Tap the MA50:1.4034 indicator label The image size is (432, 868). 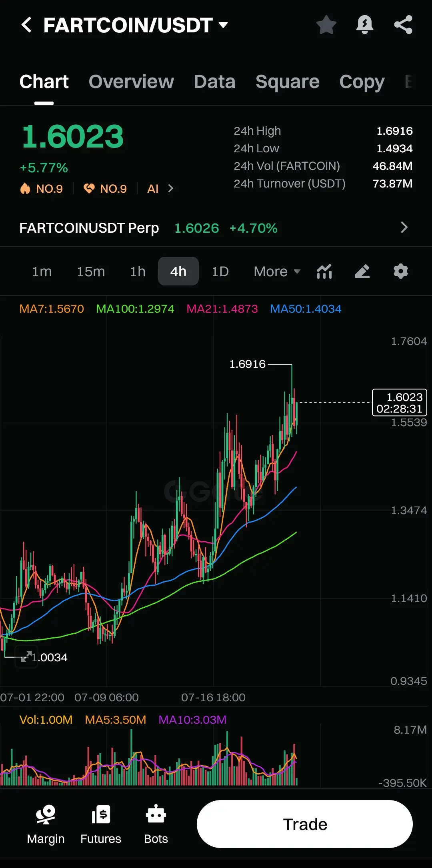(x=306, y=309)
